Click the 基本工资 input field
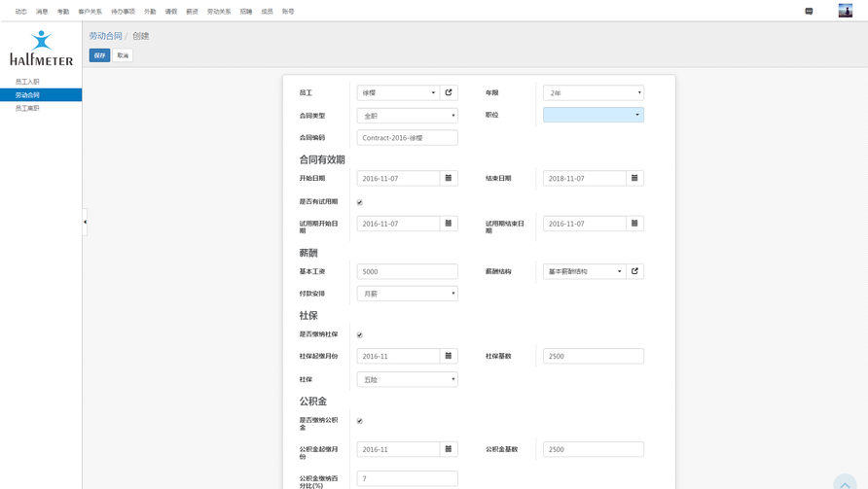Image resolution: width=868 pixels, height=489 pixels. 407,272
